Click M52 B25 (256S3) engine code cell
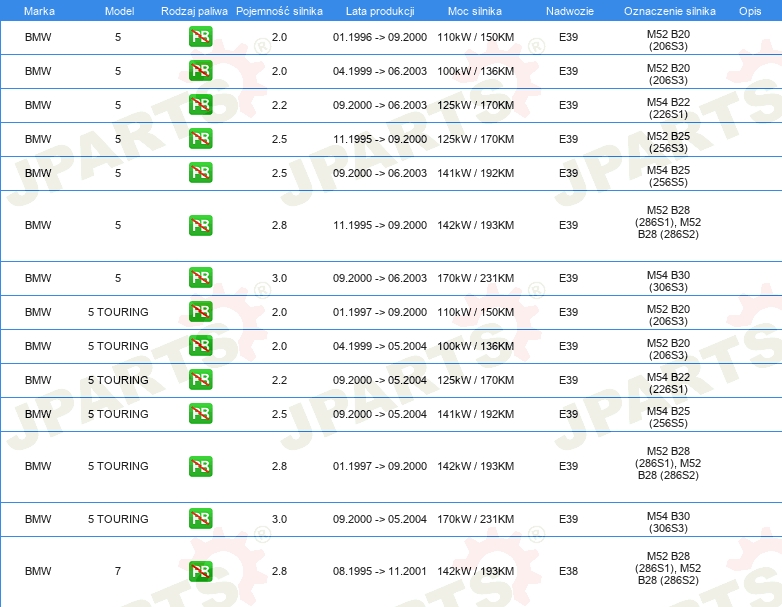This screenshot has width=782, height=607. 668,142
